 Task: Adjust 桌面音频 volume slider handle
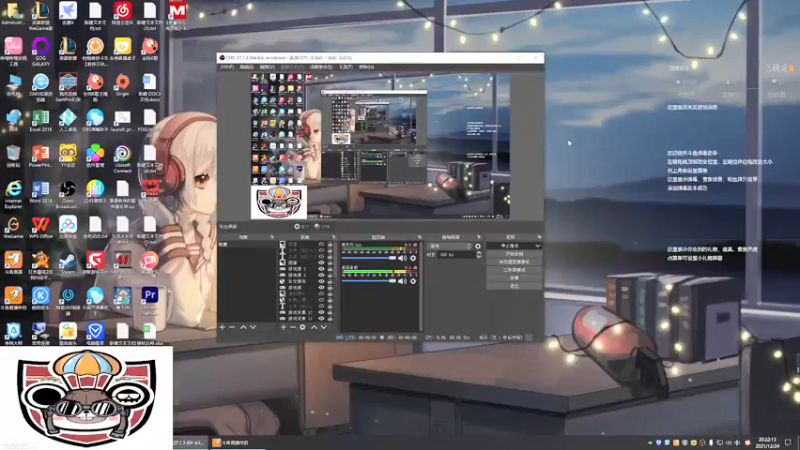[x=392, y=281]
